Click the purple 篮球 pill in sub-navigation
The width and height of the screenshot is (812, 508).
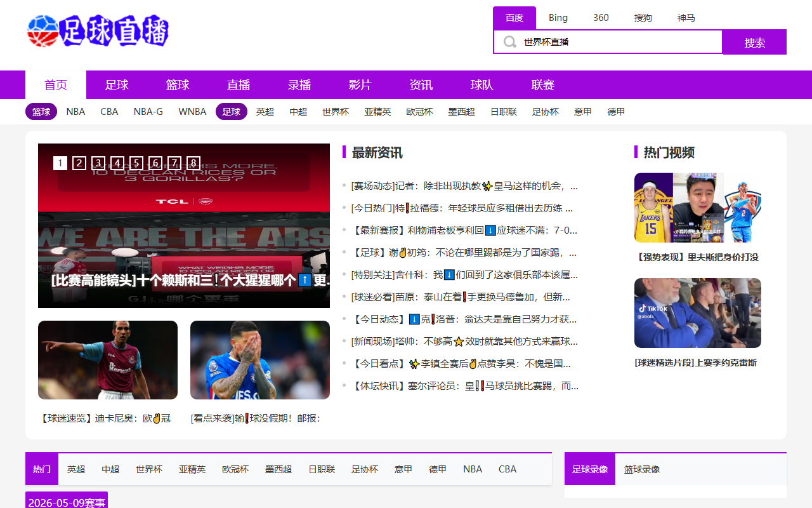(41, 112)
